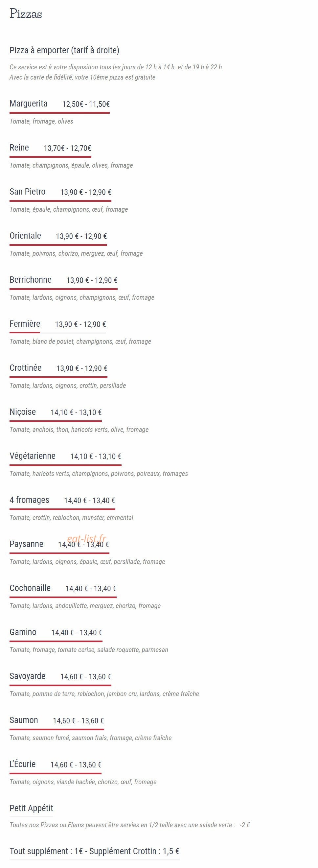This screenshot has height=868, width=318.
Task: Open the Orientale pizza item
Action: coord(25,236)
